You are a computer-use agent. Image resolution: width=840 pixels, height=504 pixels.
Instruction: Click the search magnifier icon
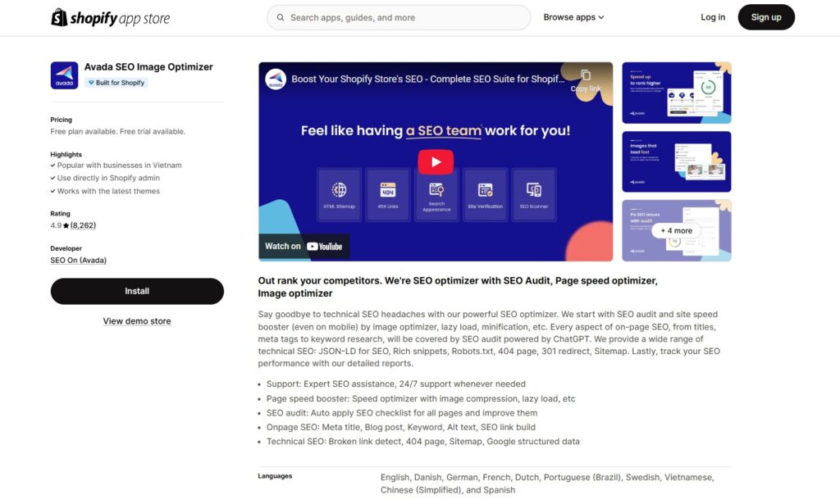(281, 18)
